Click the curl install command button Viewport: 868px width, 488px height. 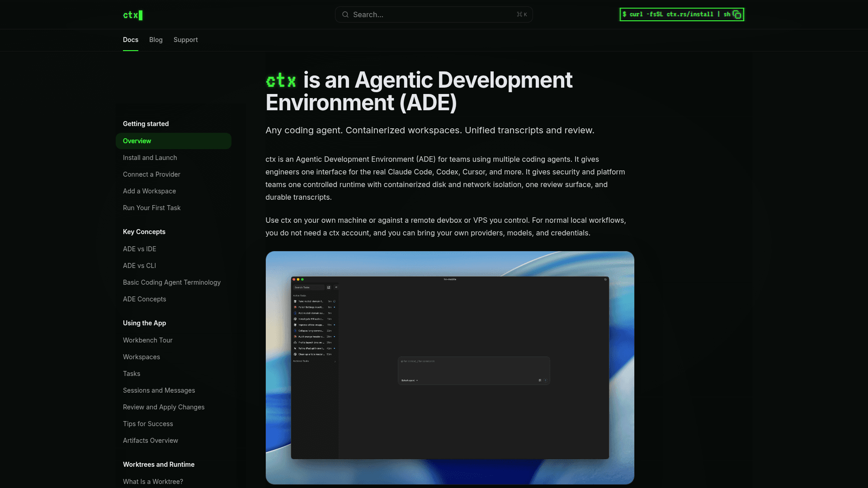pos(675,14)
